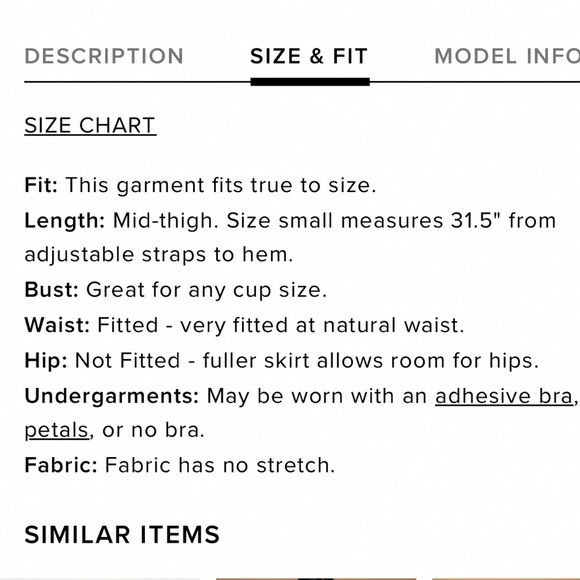Viewport: 580px width, 580px height.
Task: Open the MODEL INFO tab
Action: (x=507, y=56)
